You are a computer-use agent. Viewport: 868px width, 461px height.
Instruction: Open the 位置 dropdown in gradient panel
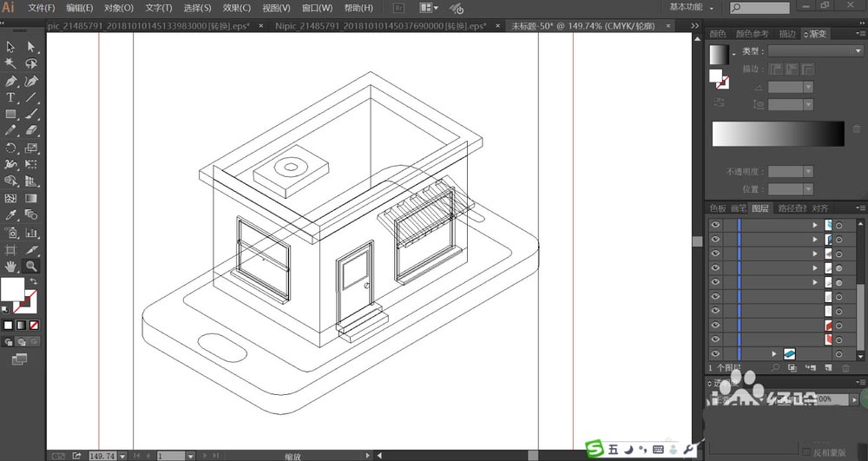pos(808,189)
